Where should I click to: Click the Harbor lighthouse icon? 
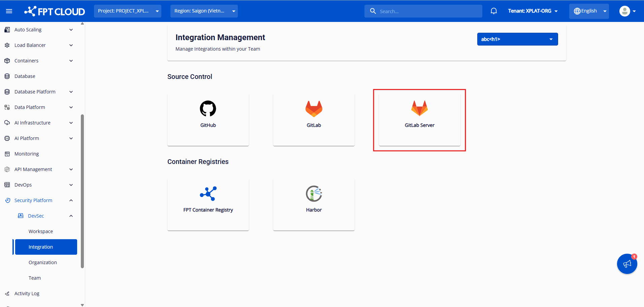coord(314,194)
